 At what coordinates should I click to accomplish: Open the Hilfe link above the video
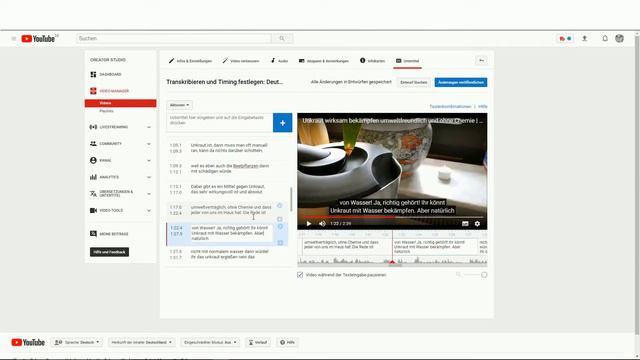(483, 106)
